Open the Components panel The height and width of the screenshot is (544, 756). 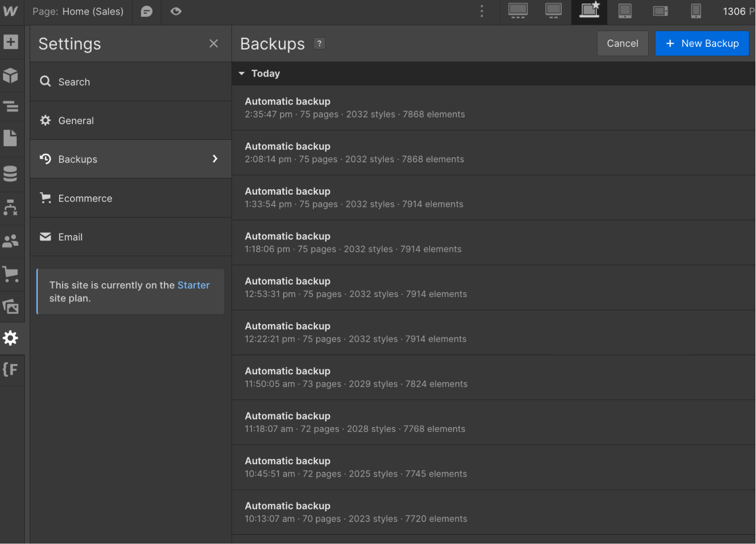pyautogui.click(x=11, y=75)
